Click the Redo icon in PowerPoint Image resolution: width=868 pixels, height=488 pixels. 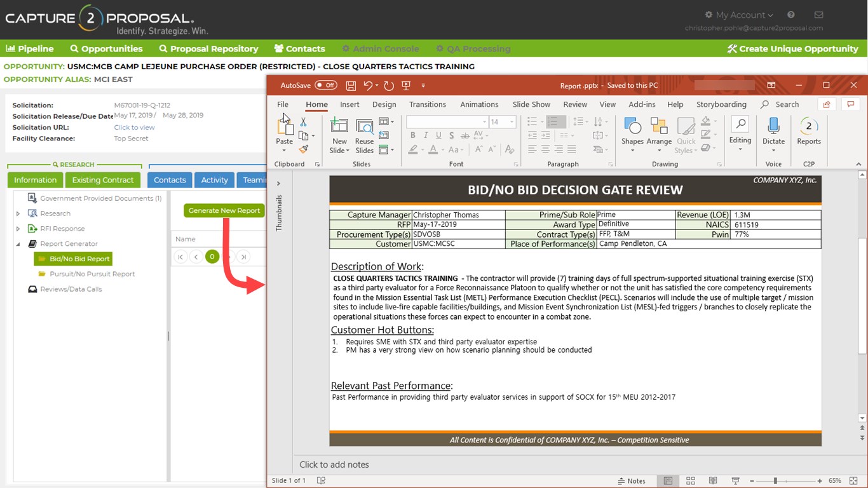(389, 85)
